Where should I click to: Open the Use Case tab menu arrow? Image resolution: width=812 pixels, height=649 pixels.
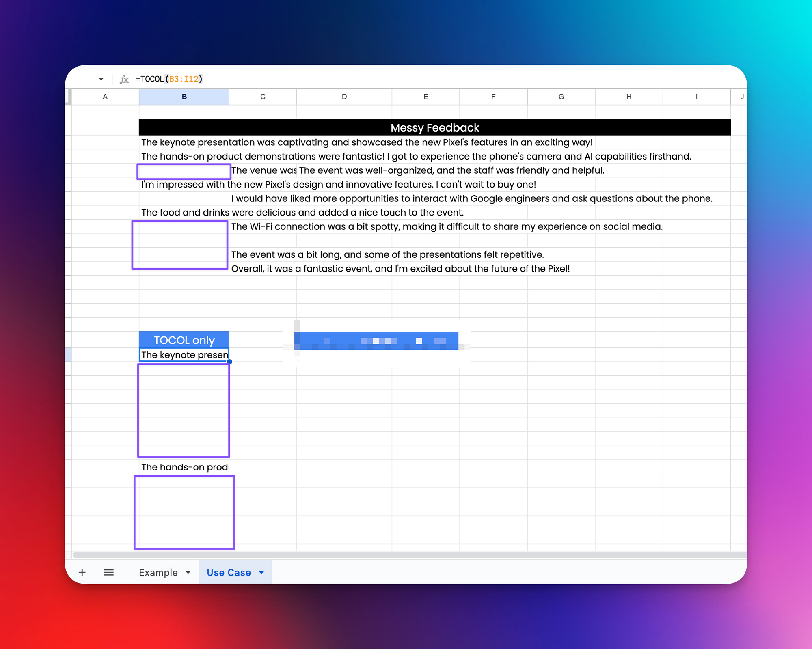(261, 572)
